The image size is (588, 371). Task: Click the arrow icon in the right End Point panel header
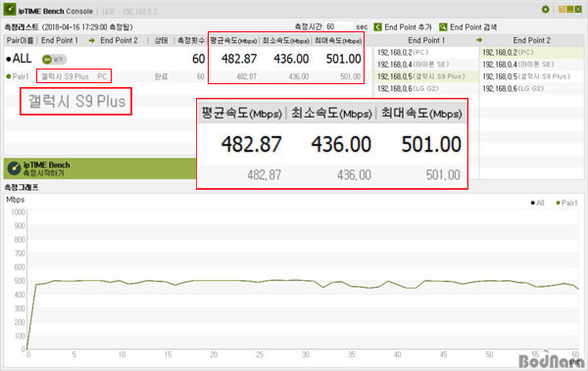tap(479, 40)
